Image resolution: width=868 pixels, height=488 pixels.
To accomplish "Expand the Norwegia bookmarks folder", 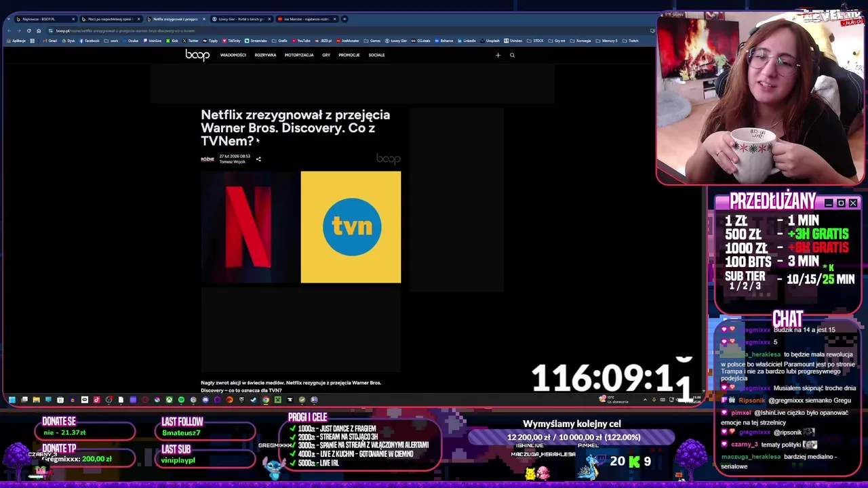I will [582, 41].
